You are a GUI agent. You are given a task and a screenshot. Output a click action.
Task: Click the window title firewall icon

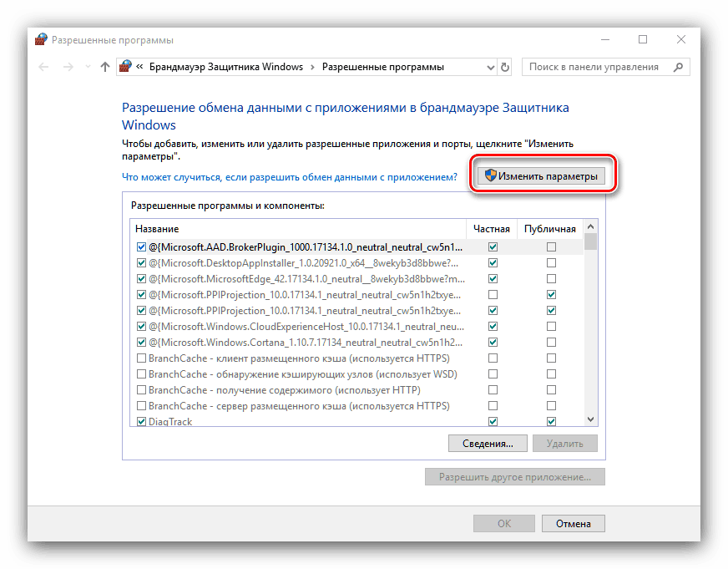pyautogui.click(x=41, y=39)
